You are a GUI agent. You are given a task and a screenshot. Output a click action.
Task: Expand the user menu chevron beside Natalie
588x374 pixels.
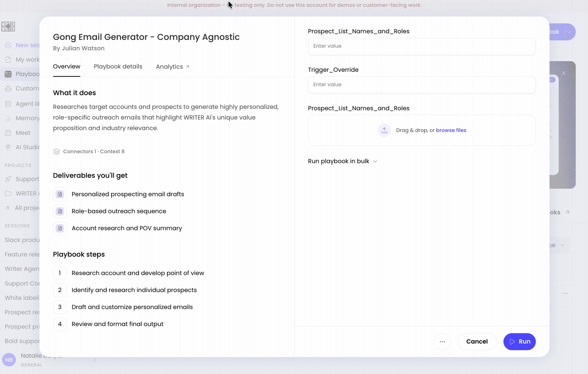(x=94, y=360)
